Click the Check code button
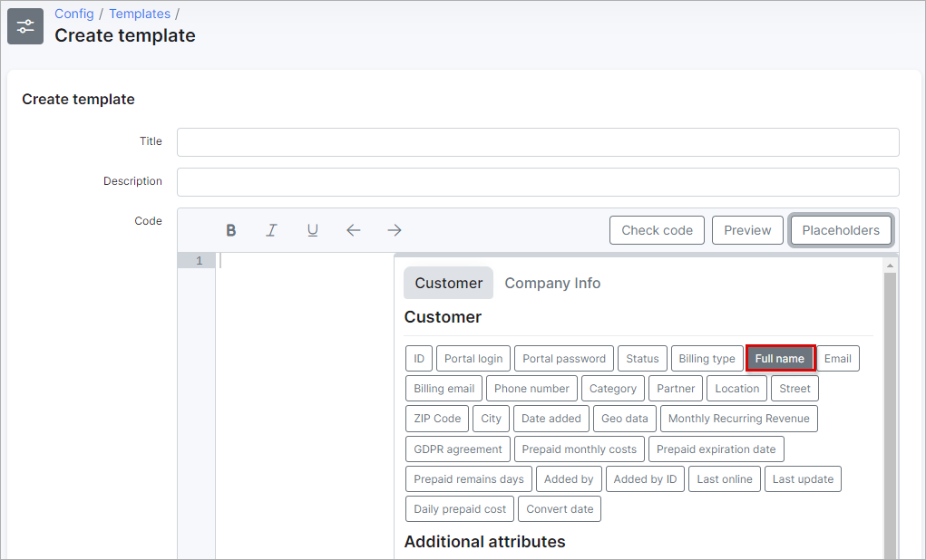Viewport: 926px width, 560px height. [x=657, y=229]
